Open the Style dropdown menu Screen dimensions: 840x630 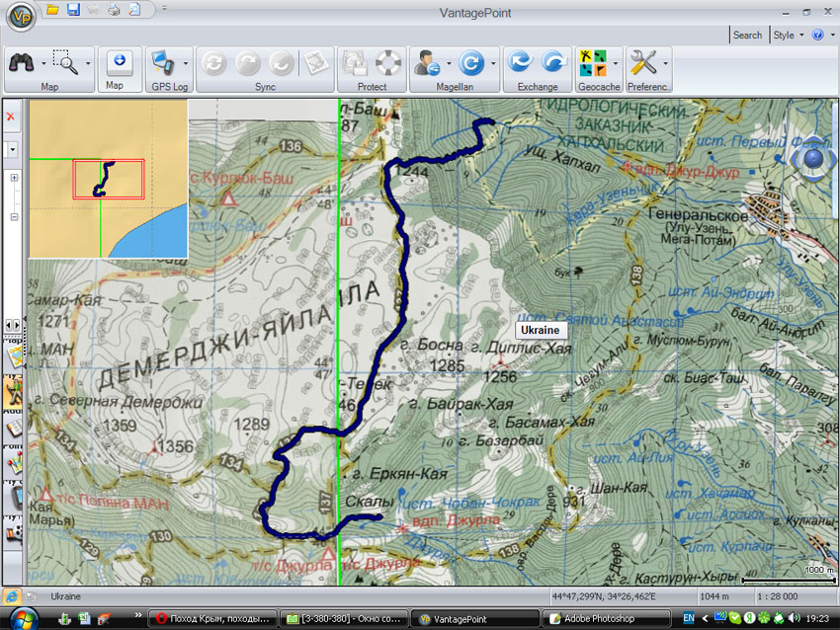point(788,35)
